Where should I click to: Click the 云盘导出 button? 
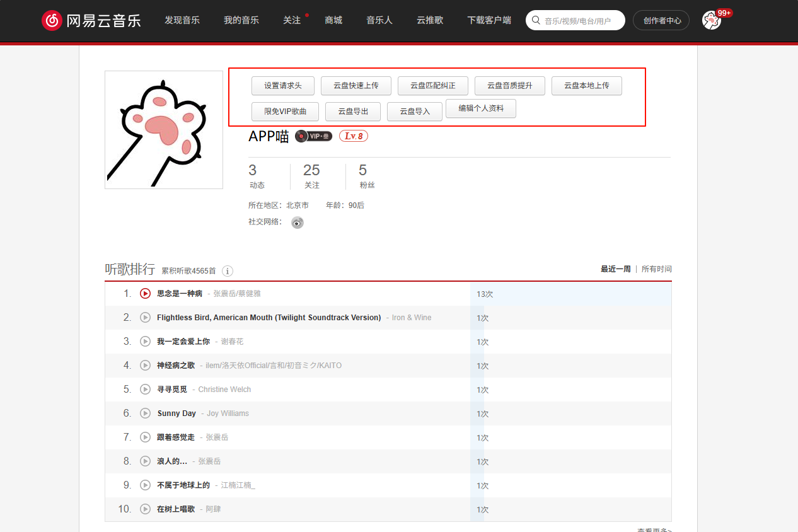point(353,112)
